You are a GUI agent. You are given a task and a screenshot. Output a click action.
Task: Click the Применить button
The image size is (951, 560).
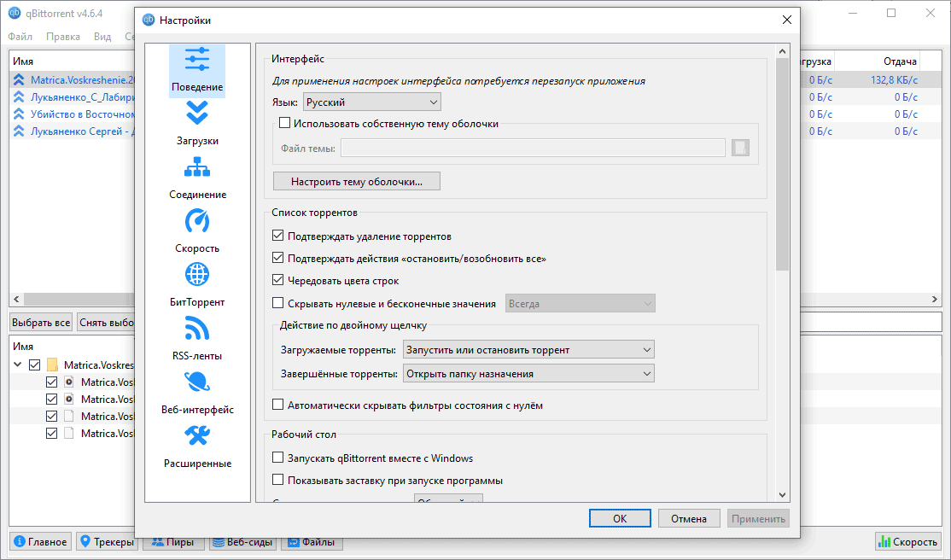click(758, 518)
